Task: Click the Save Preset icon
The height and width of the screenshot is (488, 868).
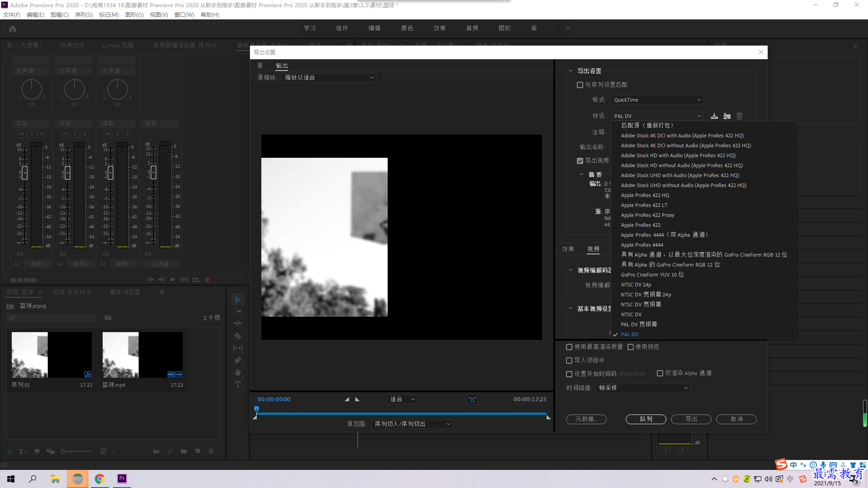Action: (714, 116)
